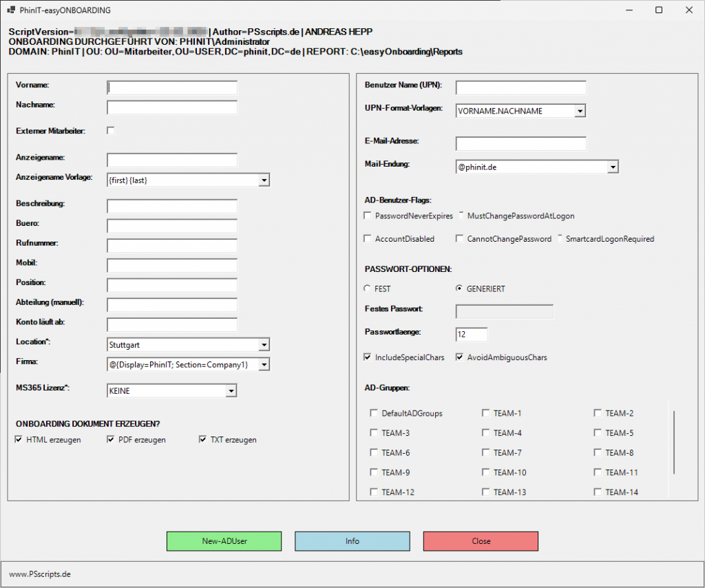
Task: Click the AD-Gruppen list scrollbar
Action: tap(674, 442)
